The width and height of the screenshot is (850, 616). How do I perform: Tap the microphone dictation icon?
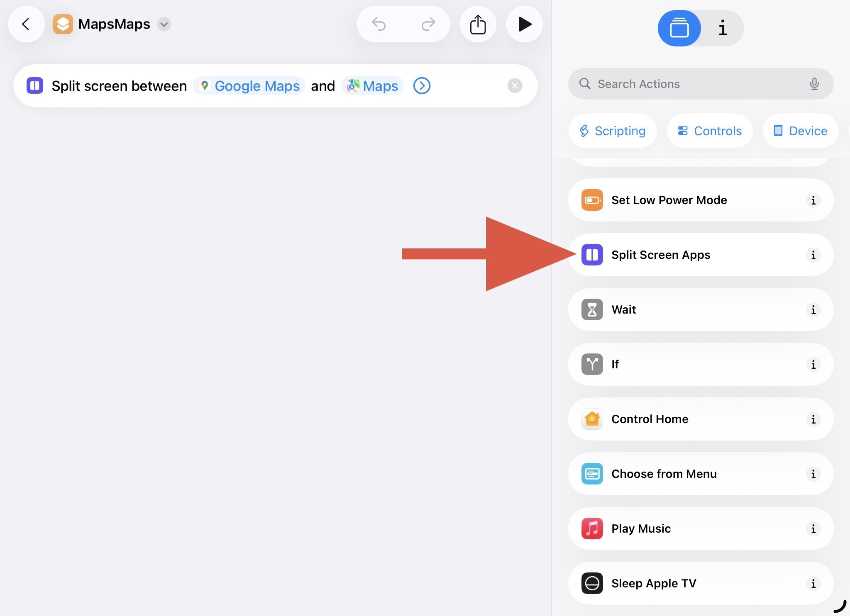tap(814, 84)
